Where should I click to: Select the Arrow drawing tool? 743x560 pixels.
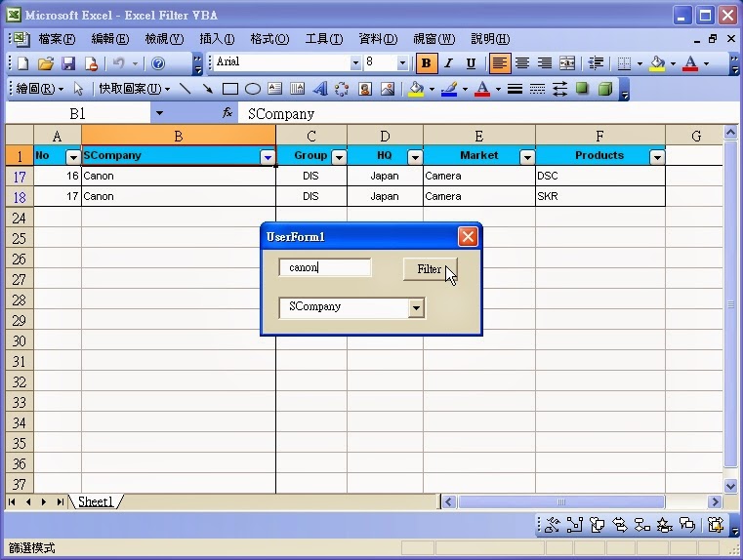[207, 89]
